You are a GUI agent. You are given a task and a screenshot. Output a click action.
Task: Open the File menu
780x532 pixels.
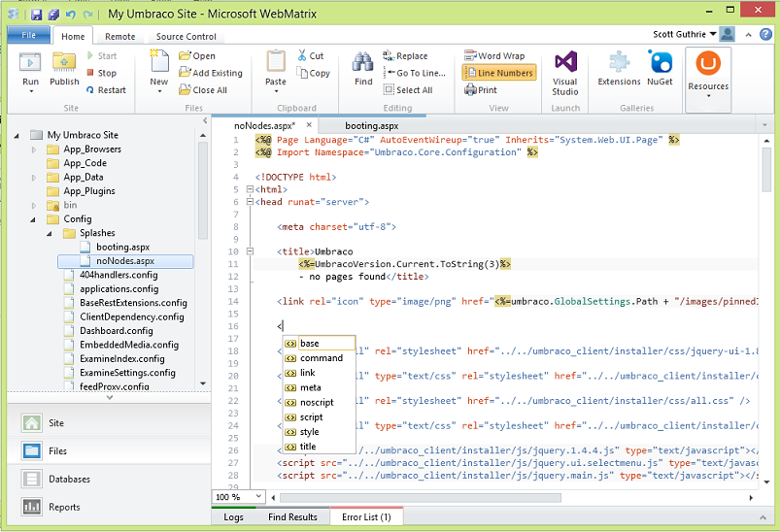29,35
